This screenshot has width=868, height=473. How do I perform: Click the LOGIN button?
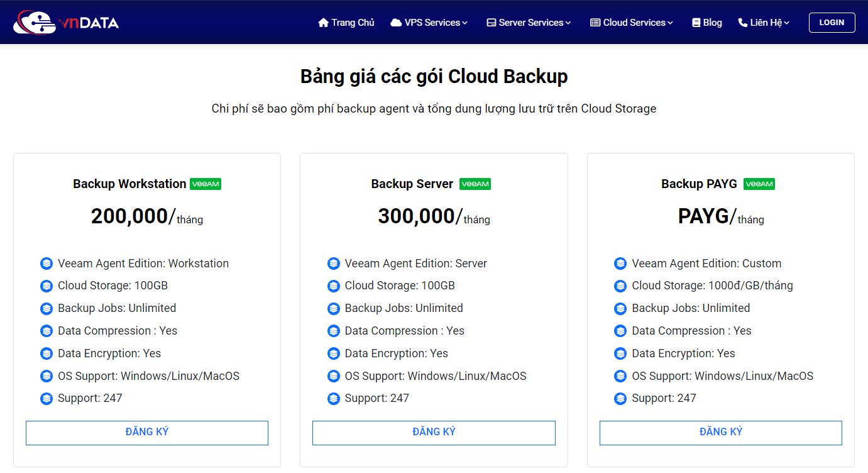click(832, 23)
